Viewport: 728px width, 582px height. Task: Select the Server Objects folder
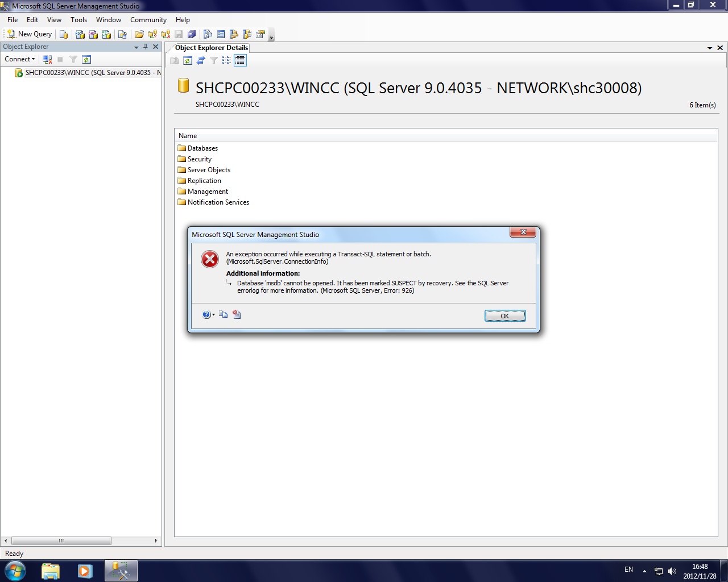coord(204,170)
